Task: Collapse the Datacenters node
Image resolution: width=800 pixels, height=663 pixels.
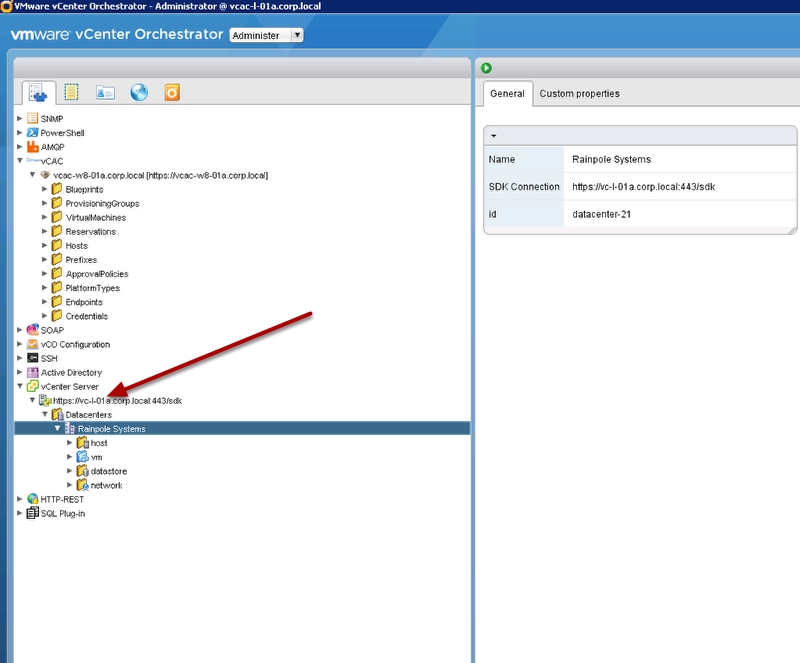Action: (45, 415)
